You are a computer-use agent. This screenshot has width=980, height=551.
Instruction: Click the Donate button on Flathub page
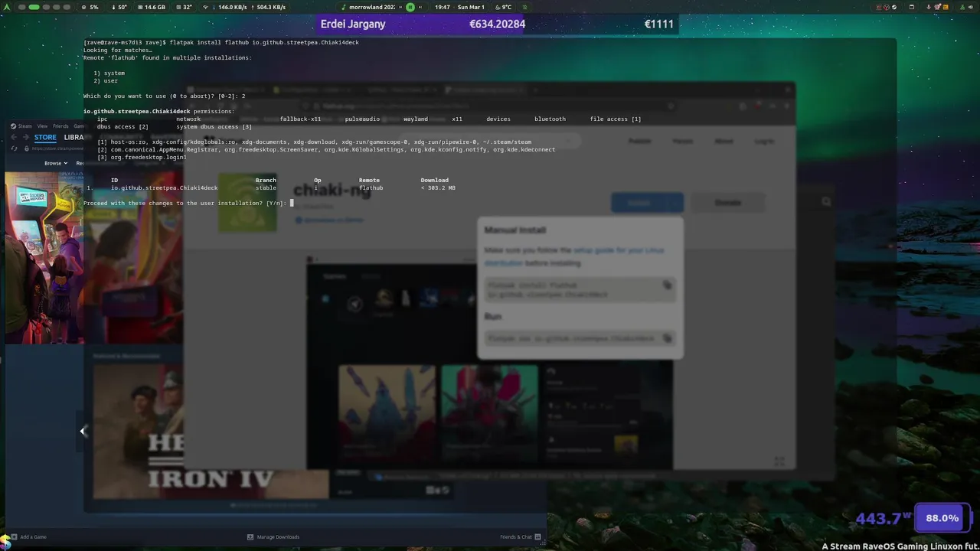727,203
